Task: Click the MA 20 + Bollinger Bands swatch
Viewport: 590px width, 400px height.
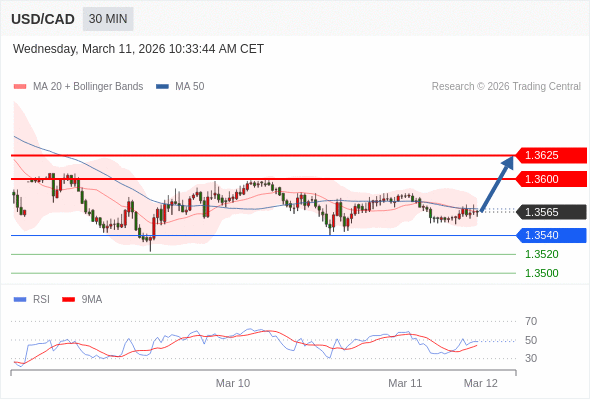Action: pyautogui.click(x=20, y=87)
